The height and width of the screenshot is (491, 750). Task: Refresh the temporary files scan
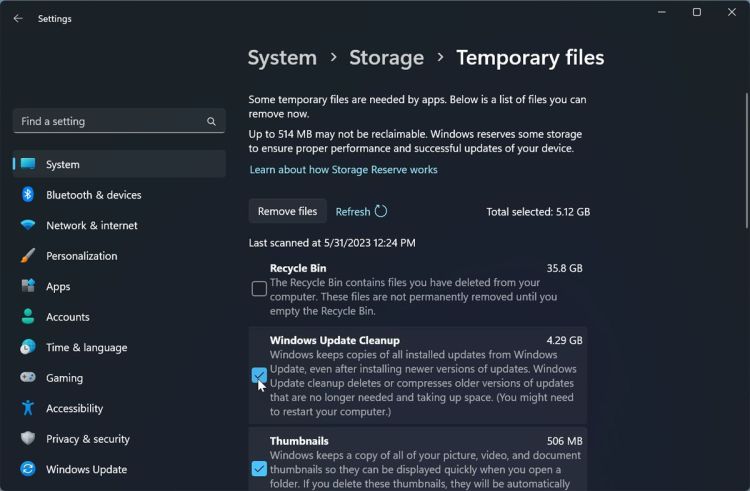click(361, 212)
